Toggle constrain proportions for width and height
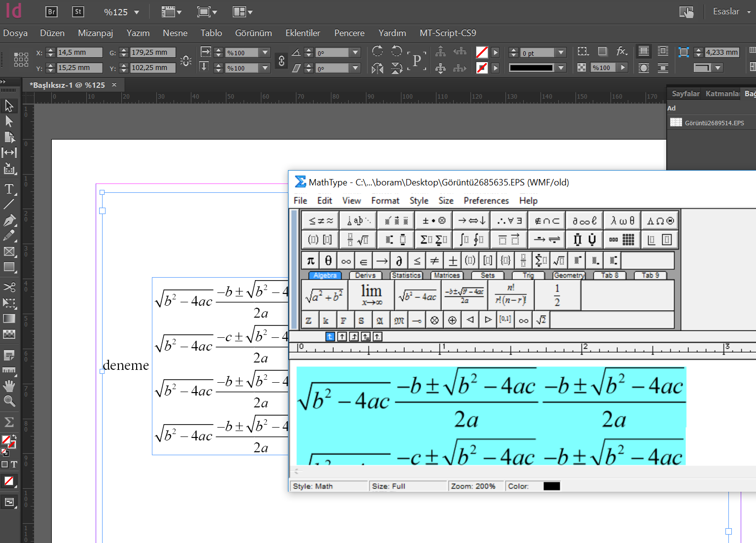 point(186,60)
